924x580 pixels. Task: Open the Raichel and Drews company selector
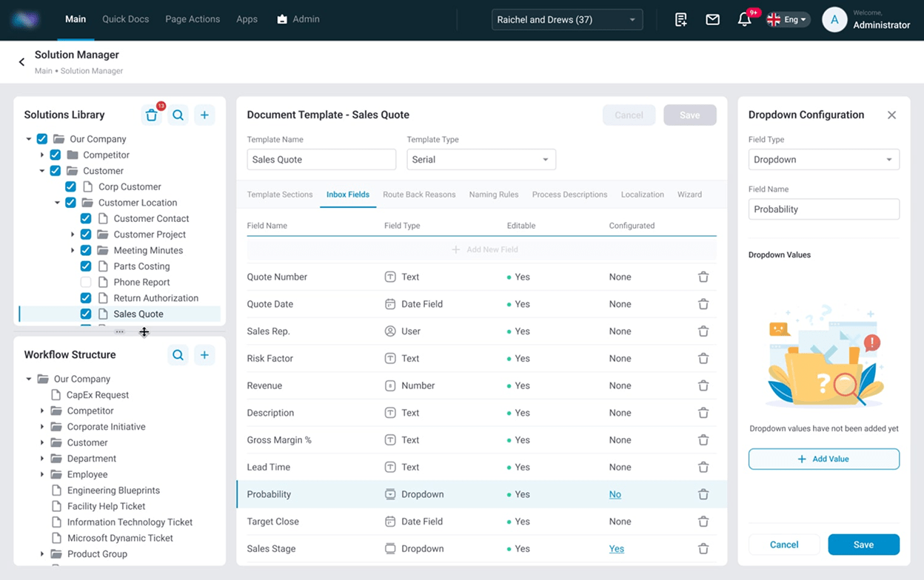tap(566, 19)
